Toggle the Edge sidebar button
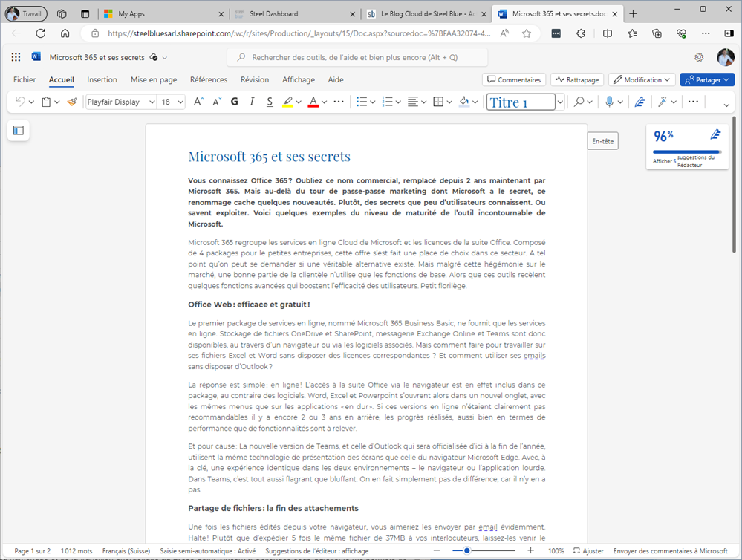Screen dimensions: 742x560 (729, 33)
